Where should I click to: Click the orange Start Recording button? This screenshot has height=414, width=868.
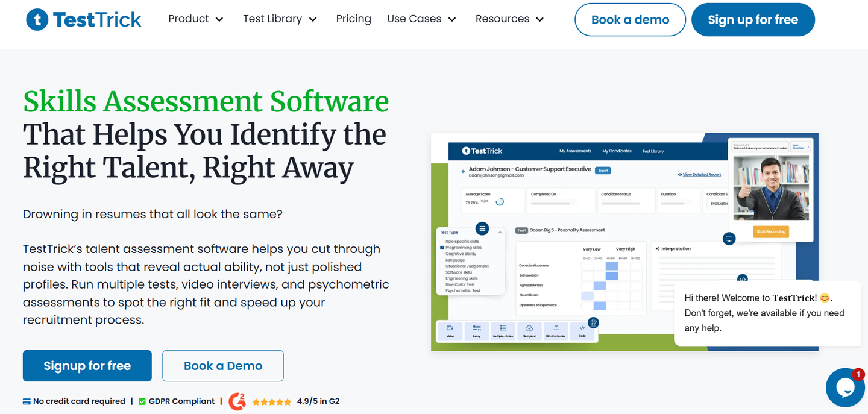pyautogui.click(x=771, y=231)
